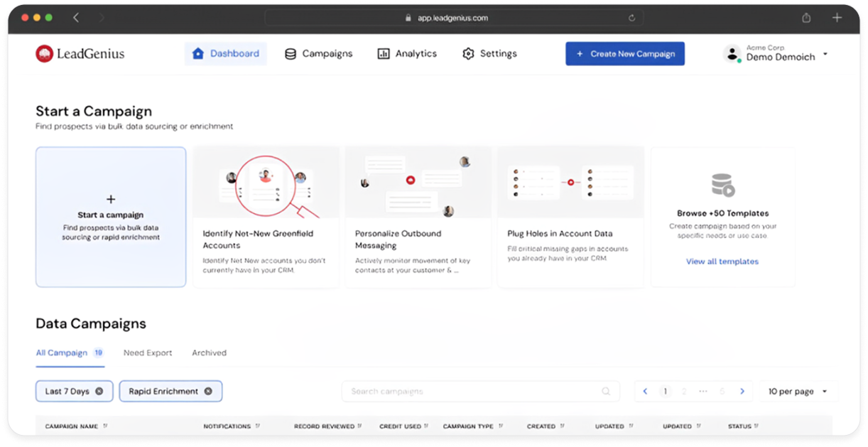868x447 pixels.
Task: Click the plus icon on Start a campaign card
Action: coord(111,199)
